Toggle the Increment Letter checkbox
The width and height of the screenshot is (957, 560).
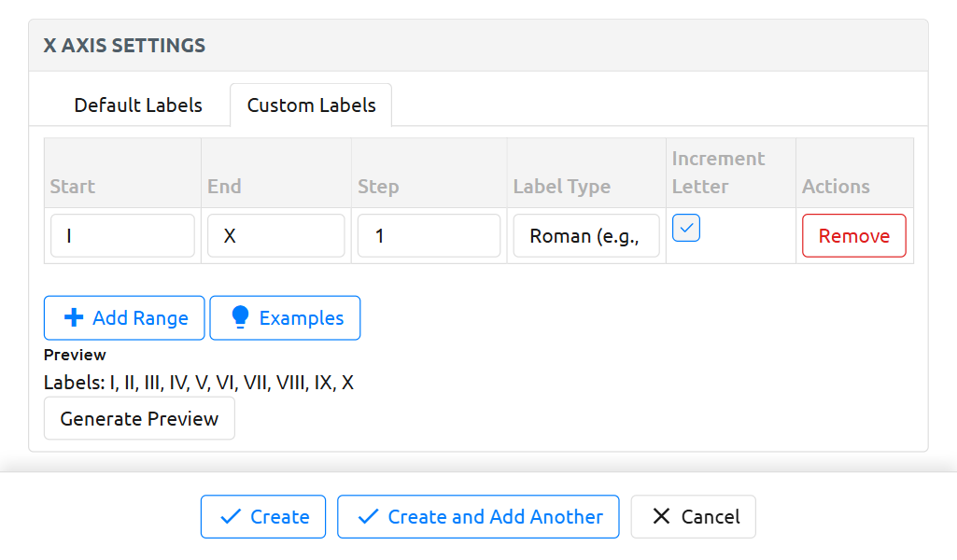pos(686,228)
